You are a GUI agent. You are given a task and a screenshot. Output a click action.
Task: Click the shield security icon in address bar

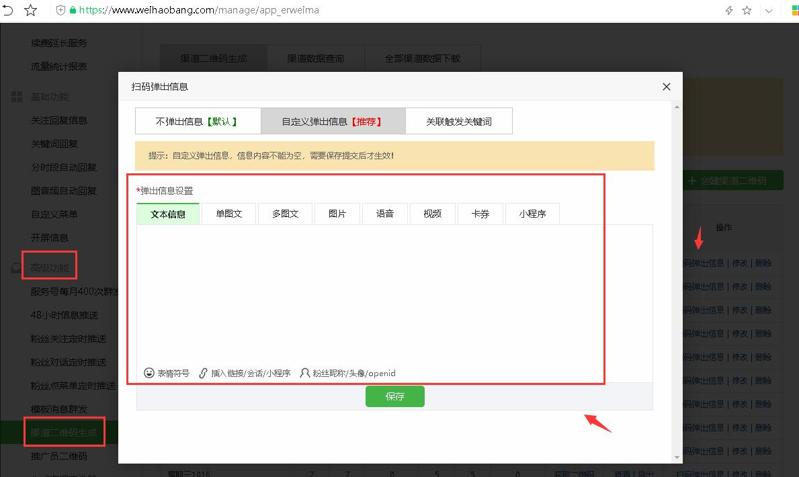tap(60, 10)
